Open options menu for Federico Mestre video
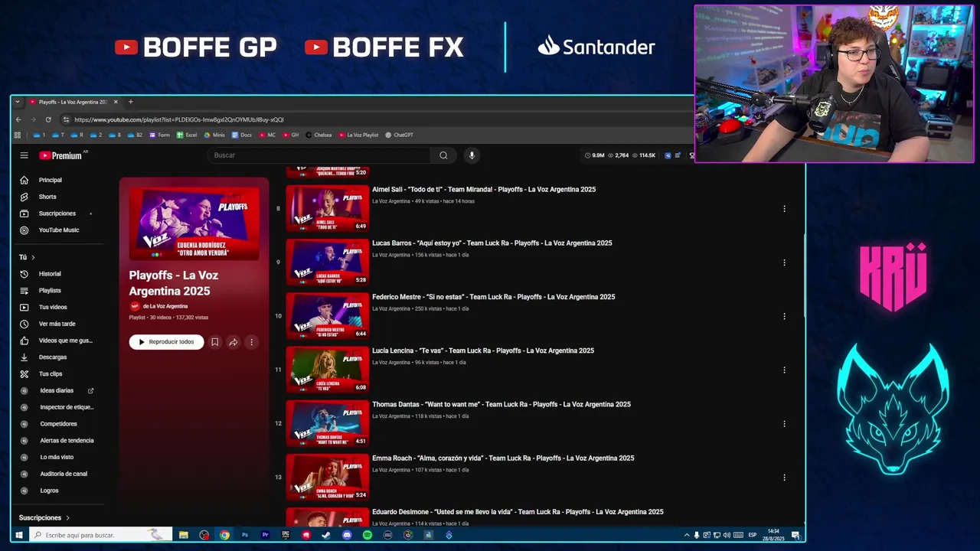The image size is (980, 551). [784, 316]
